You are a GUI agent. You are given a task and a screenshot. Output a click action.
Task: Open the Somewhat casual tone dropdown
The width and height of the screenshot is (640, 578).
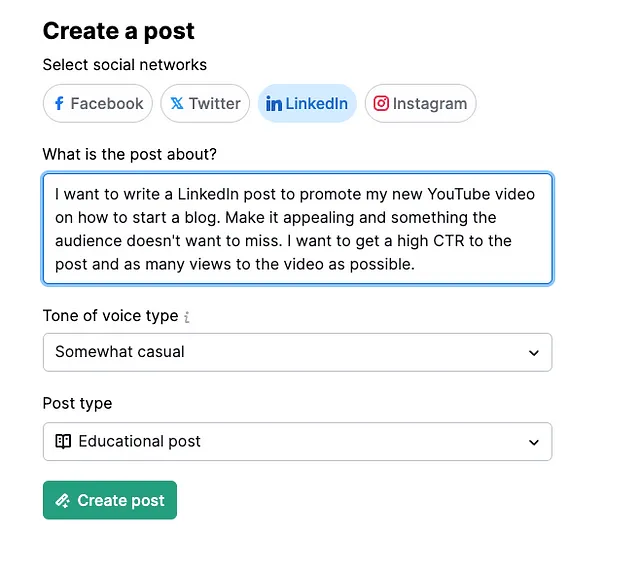[x=298, y=352]
